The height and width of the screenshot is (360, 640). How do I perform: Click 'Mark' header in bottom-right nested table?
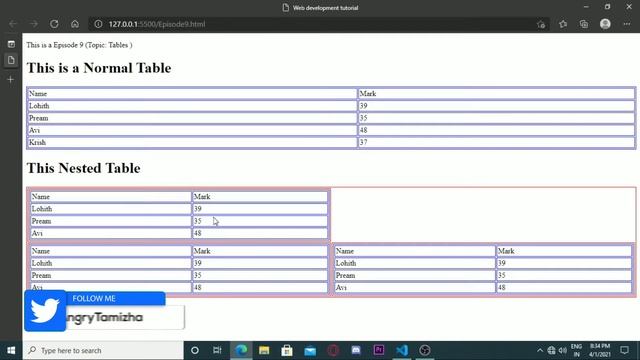[x=564, y=251]
